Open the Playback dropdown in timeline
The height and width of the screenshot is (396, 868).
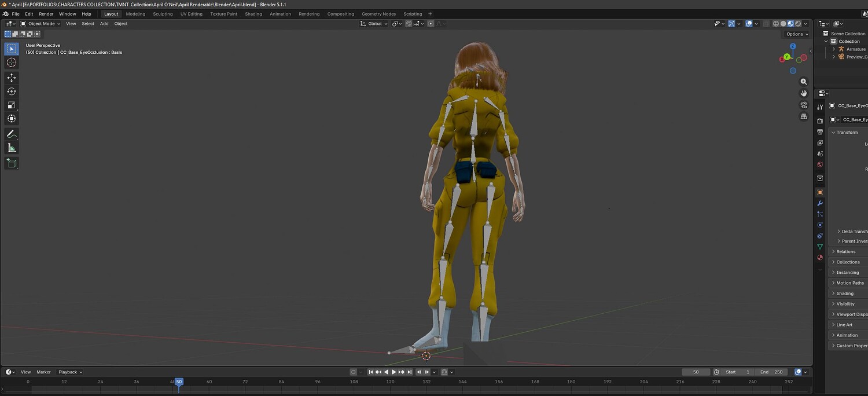click(70, 372)
